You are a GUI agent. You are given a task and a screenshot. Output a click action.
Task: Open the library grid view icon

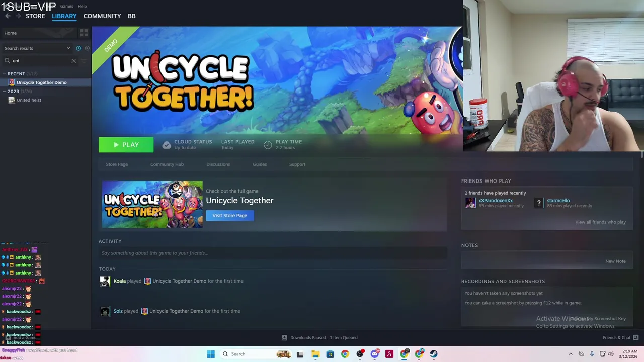84,33
